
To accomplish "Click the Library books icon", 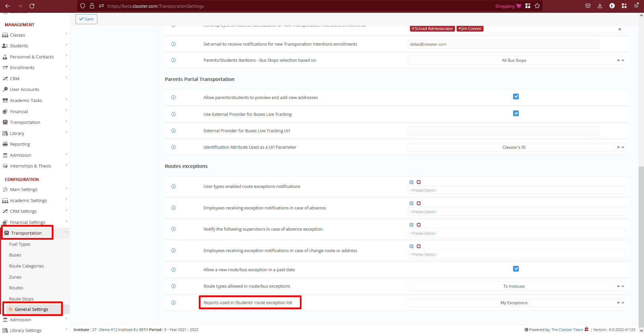I will point(5,133).
